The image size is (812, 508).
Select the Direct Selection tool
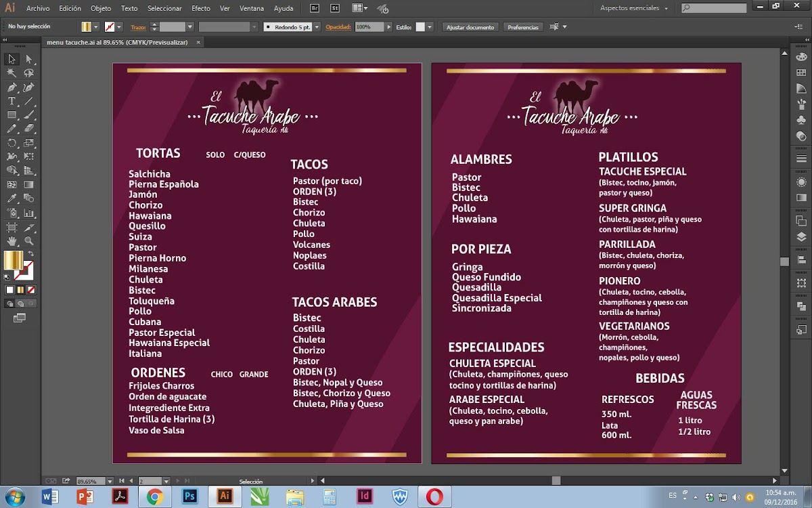29,60
